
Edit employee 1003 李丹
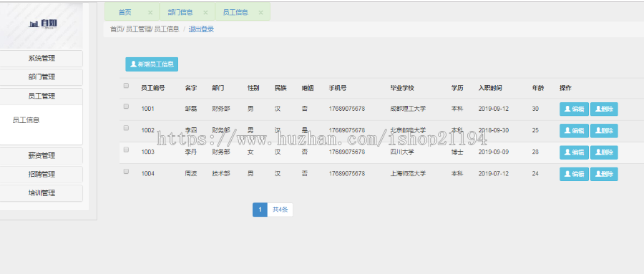pyautogui.click(x=574, y=152)
